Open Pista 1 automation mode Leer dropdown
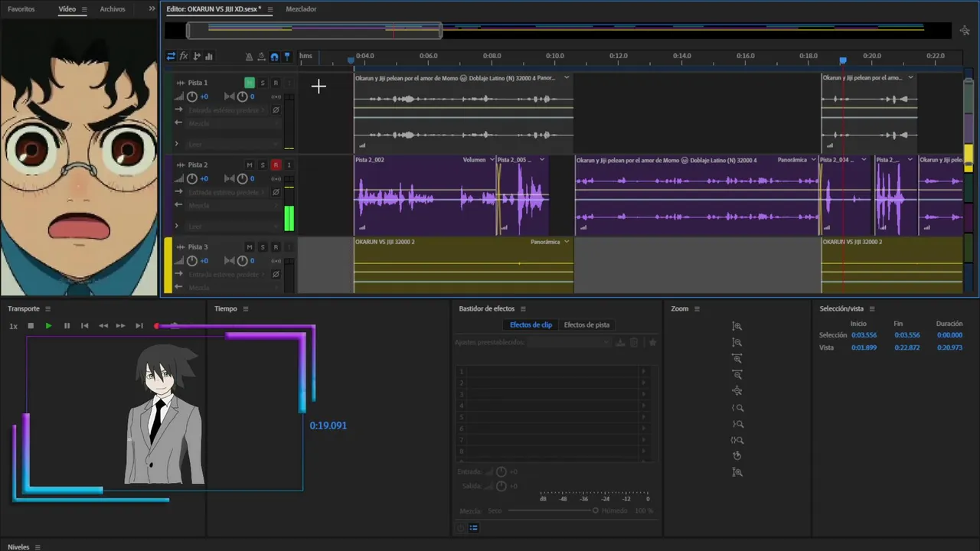The image size is (980, 551). [232, 144]
